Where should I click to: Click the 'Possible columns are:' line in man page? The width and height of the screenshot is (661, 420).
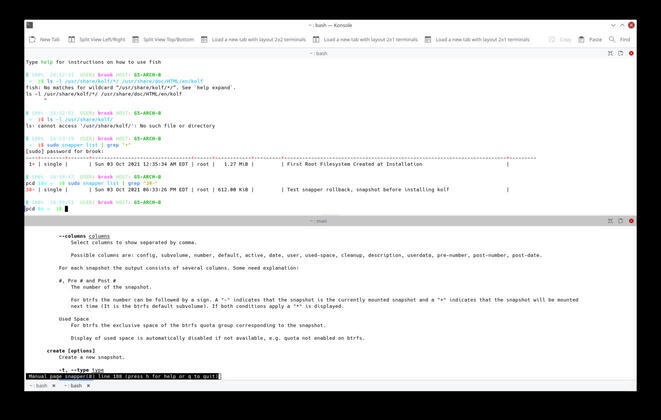coord(306,255)
